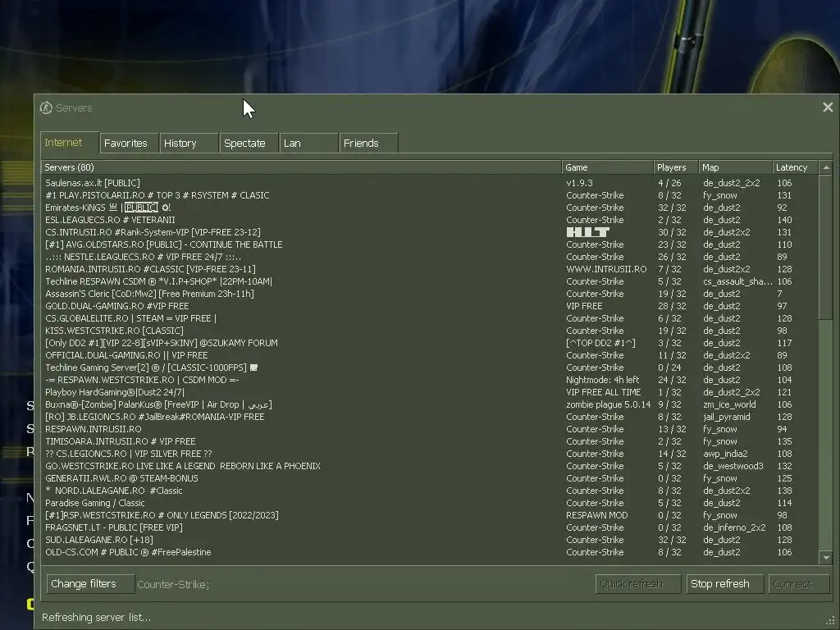The width and height of the screenshot is (840, 630).
Task: Sort by the Latency column header
Action: click(x=796, y=167)
